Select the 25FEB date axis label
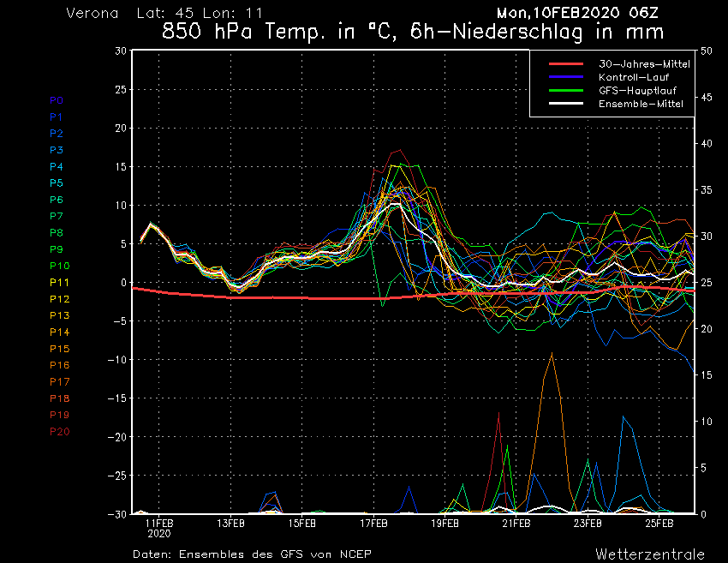This screenshot has height=563, width=728. 659,524
